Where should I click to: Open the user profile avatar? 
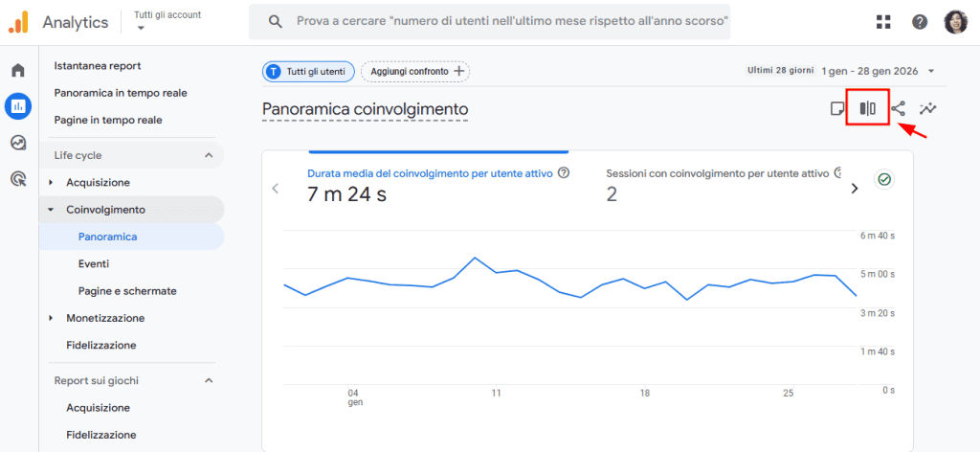[956, 22]
